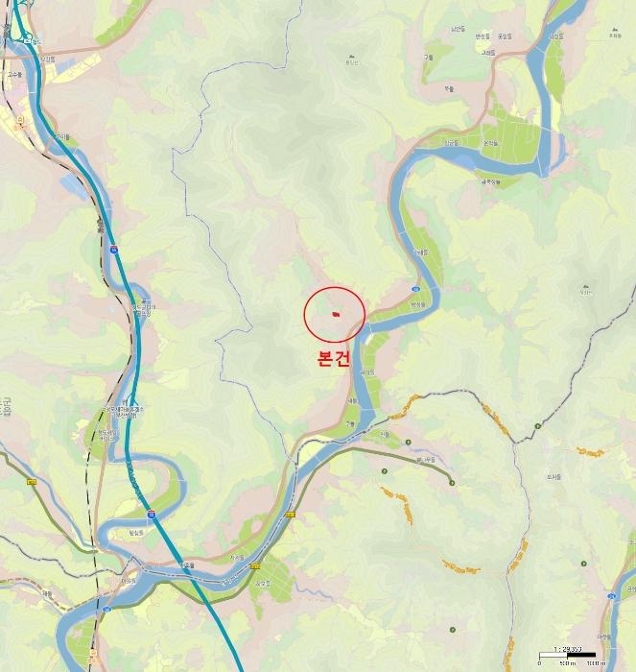Click the red 본건 label

[x=334, y=358]
